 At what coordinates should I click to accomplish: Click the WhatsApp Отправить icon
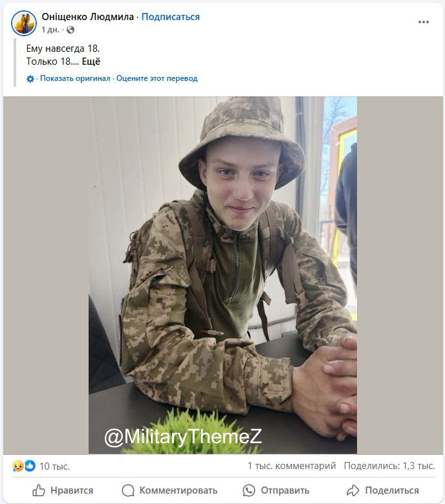pos(248,490)
